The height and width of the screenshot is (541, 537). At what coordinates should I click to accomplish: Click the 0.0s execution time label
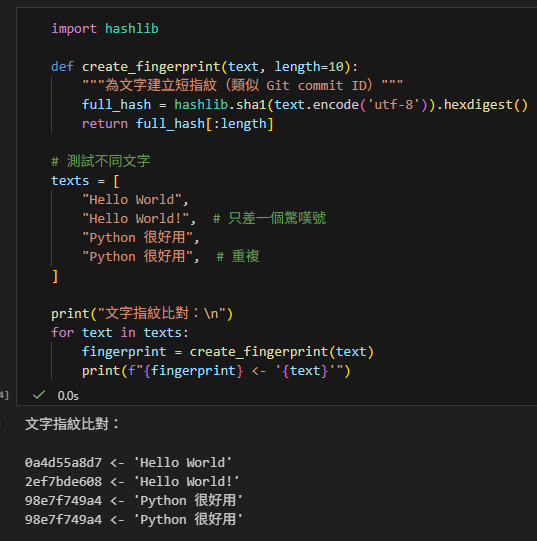68,396
